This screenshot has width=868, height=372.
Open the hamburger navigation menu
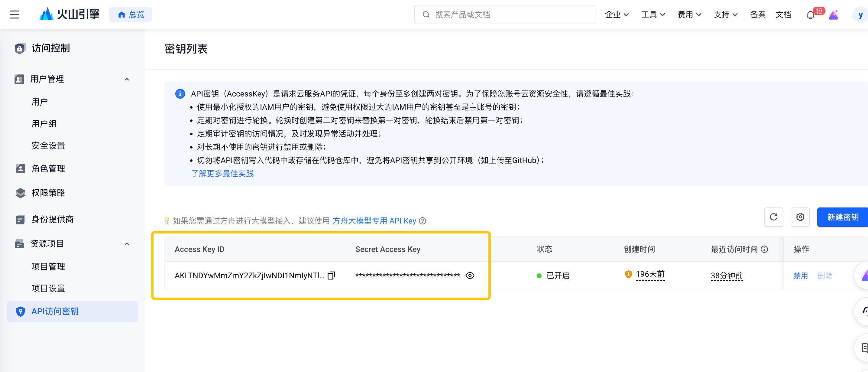pos(15,15)
